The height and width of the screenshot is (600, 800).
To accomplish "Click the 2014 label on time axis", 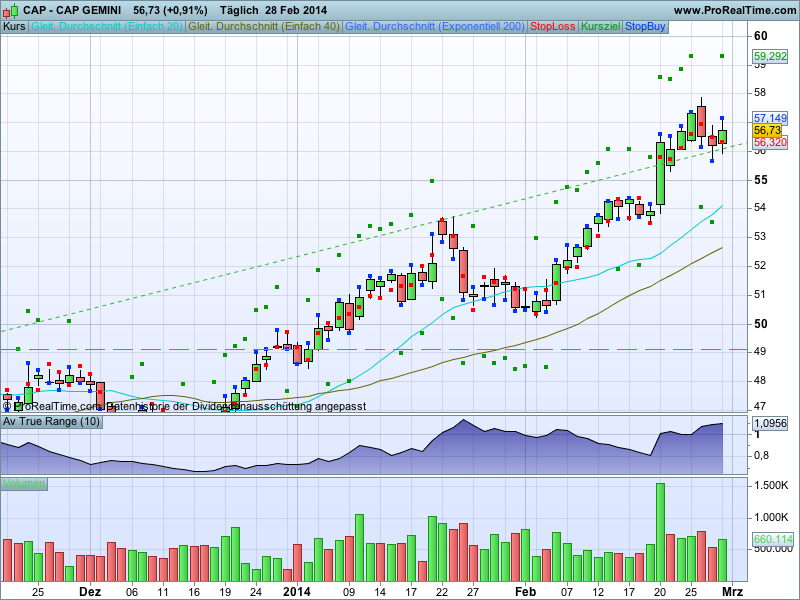I will point(297,592).
